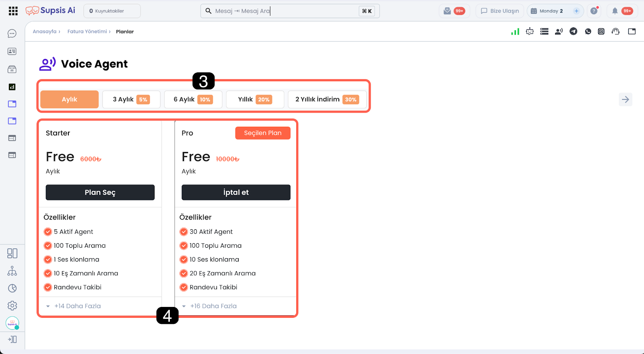Viewport: 644px width, 354px height.
Task: Click the right arrow to next plans
Action: pos(625,99)
